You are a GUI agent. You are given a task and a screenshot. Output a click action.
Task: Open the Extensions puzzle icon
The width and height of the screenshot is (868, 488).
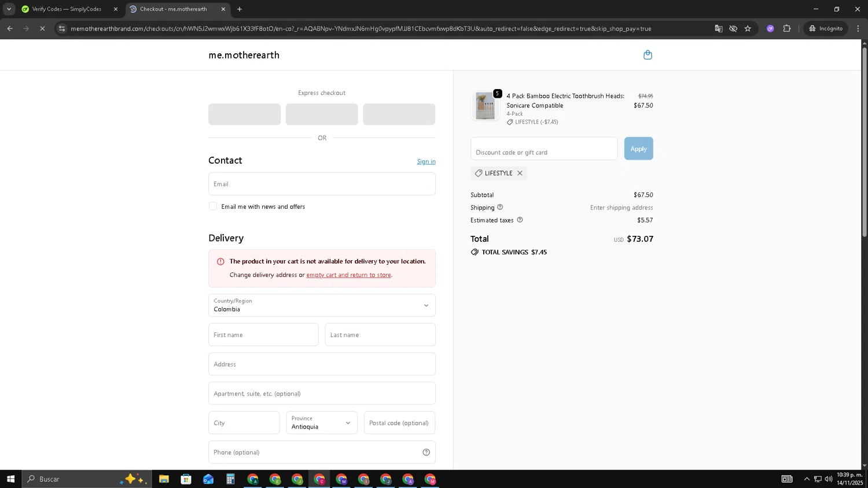786,28
